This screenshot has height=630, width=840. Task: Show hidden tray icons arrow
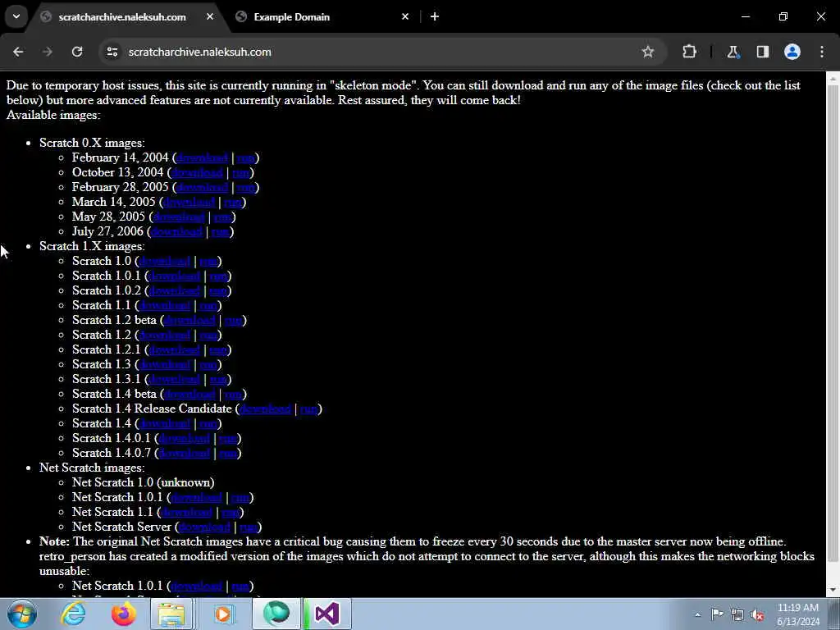pos(697,615)
